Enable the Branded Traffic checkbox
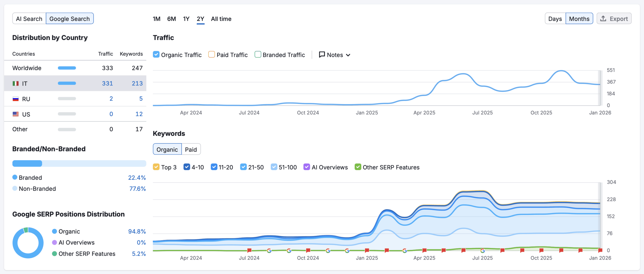Viewport: 644px width, 274px height. tap(258, 55)
